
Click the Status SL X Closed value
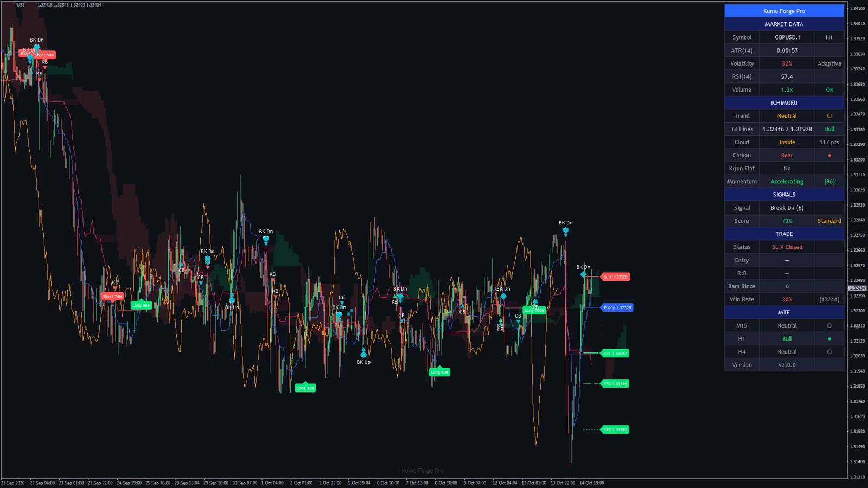pos(787,247)
